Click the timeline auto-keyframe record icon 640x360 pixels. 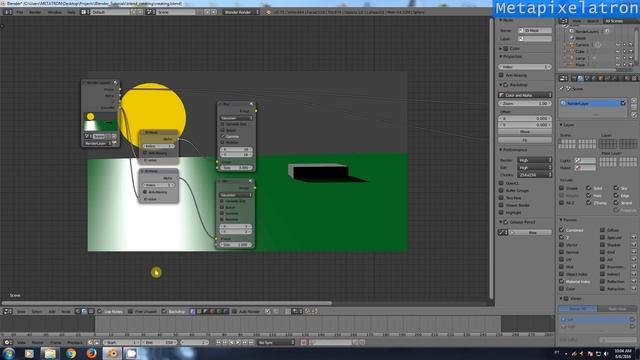(303, 342)
